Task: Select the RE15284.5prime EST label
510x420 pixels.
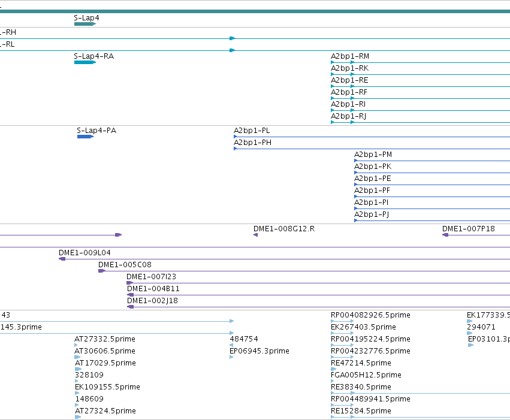Action: tap(361, 411)
